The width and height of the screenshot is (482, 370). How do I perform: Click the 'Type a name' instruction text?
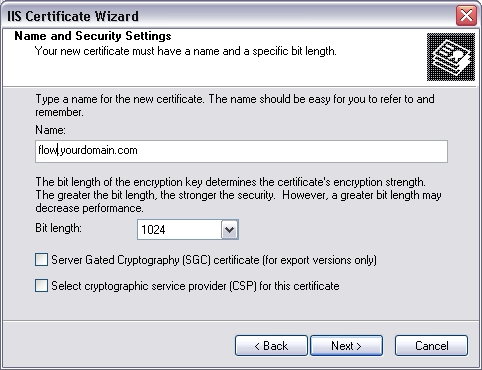235,105
